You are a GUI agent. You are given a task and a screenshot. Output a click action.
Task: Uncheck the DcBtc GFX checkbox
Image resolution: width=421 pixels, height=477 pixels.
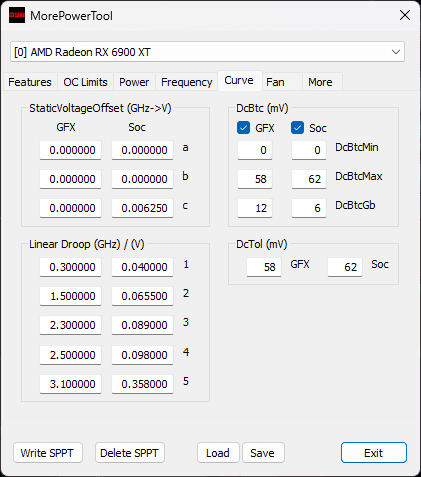coord(243,128)
